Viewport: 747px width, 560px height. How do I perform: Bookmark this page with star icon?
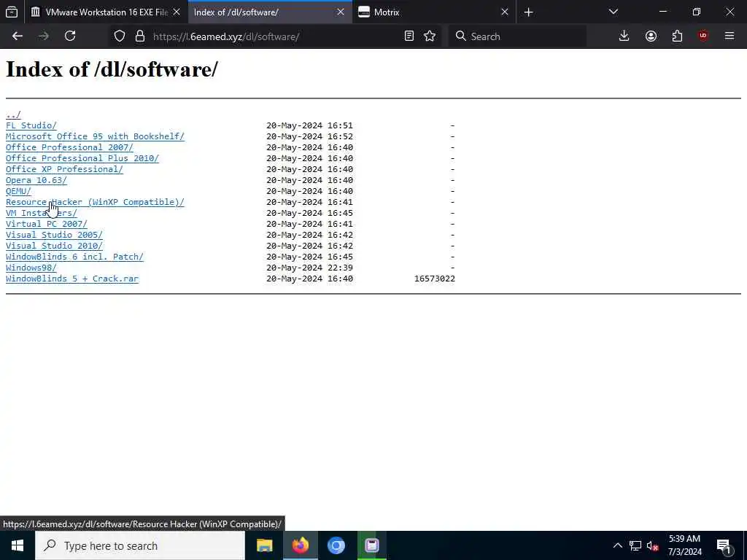(430, 36)
